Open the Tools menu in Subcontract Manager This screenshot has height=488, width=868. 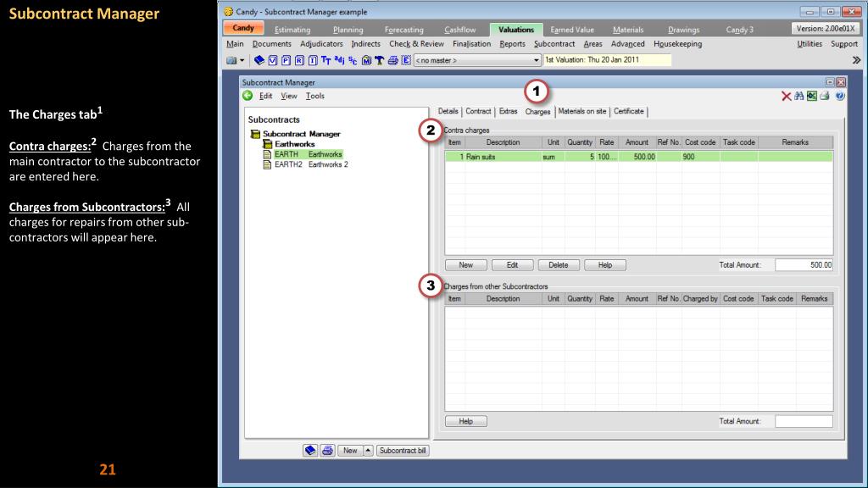[315, 96]
